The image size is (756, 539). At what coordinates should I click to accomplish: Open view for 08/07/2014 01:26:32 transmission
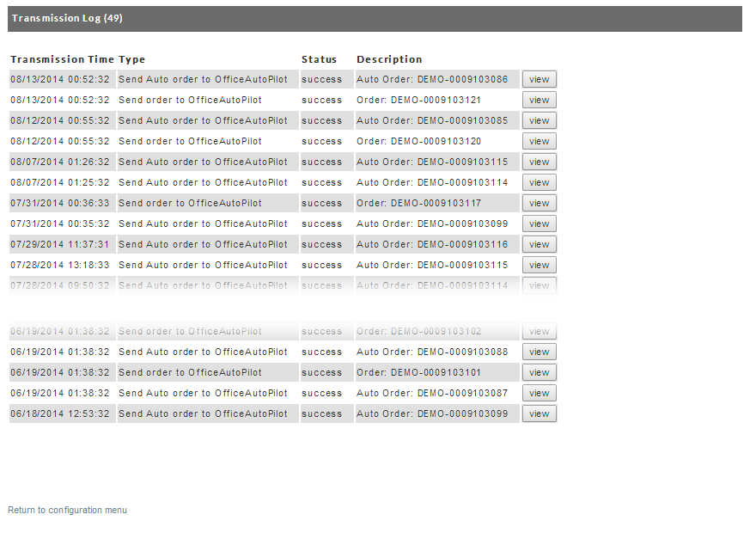pyautogui.click(x=539, y=162)
